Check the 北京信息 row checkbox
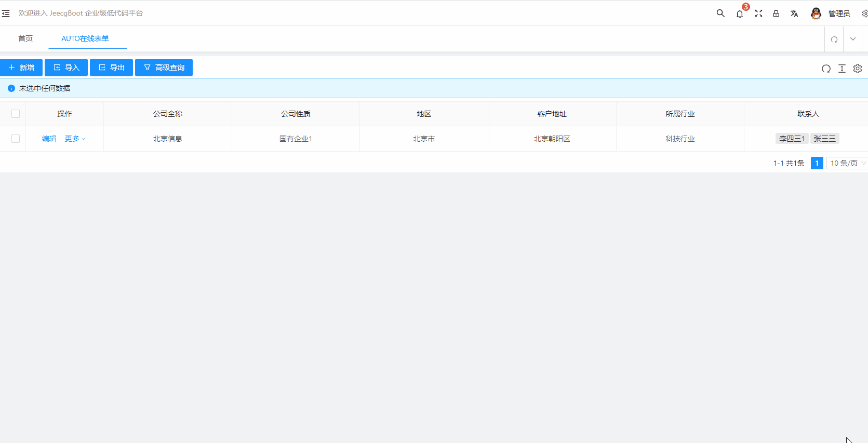Image resolution: width=868 pixels, height=443 pixels. click(x=16, y=139)
